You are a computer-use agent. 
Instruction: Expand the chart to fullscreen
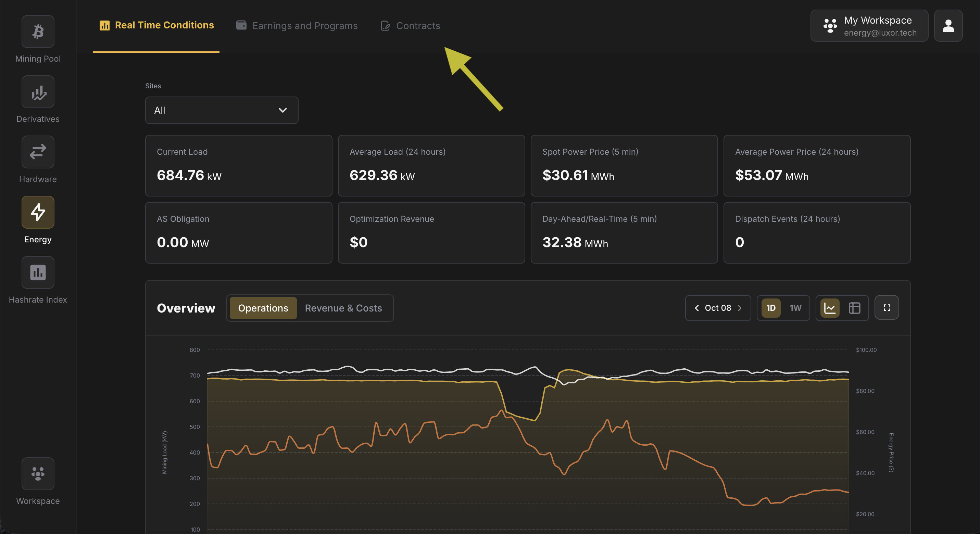[887, 308]
